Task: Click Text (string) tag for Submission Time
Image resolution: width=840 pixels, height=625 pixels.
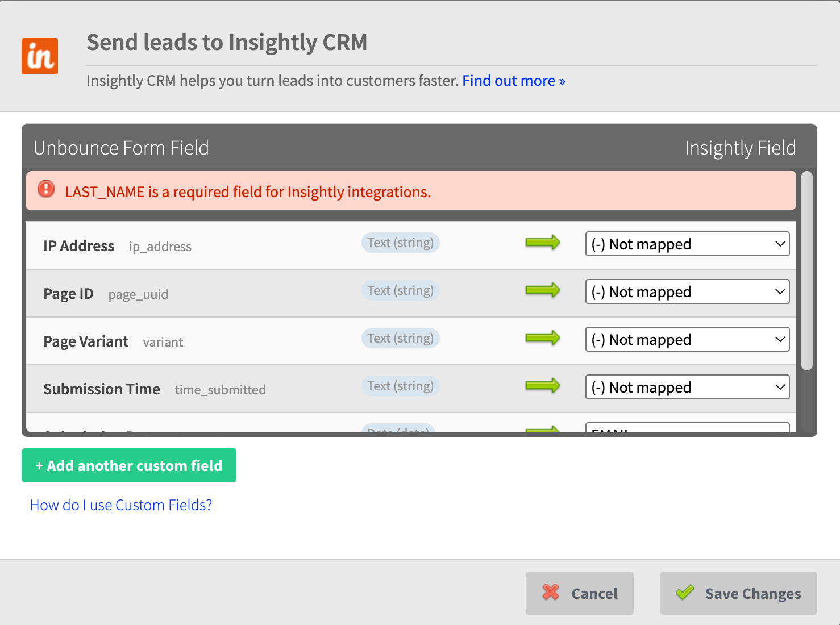Action: 400,386
